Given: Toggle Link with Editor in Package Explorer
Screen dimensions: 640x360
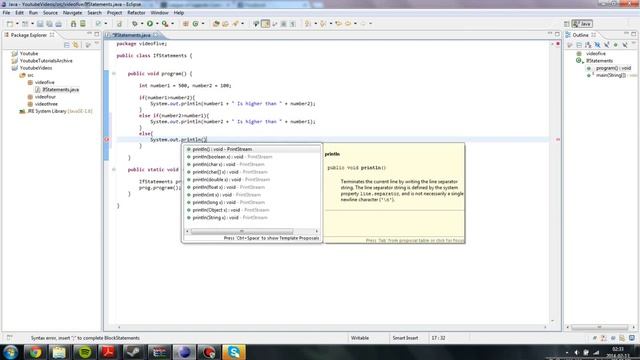Looking at the screenshot, I should point(76,44).
